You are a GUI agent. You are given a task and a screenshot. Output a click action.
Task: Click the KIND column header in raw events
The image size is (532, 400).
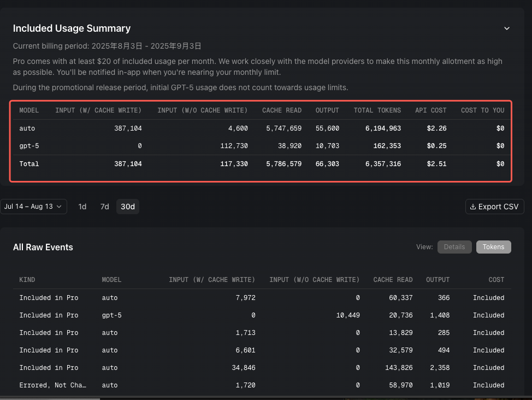point(27,280)
